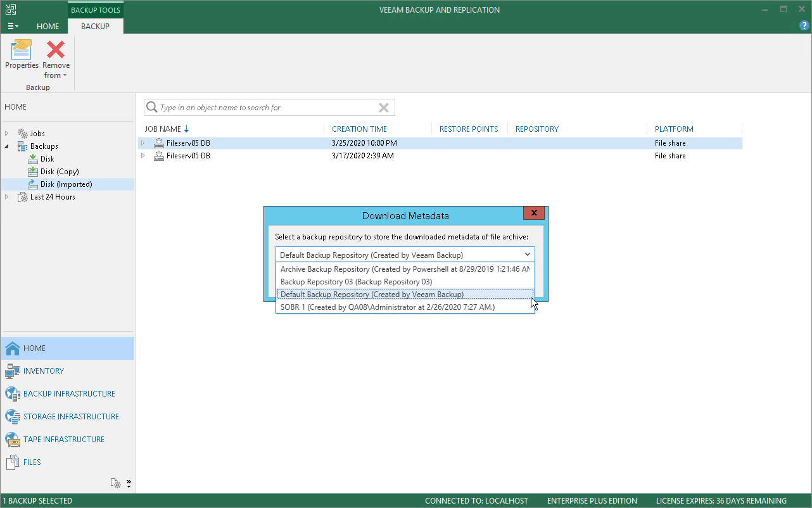Sort by REPOSITORY column header
The image size is (812, 508).
click(x=537, y=129)
